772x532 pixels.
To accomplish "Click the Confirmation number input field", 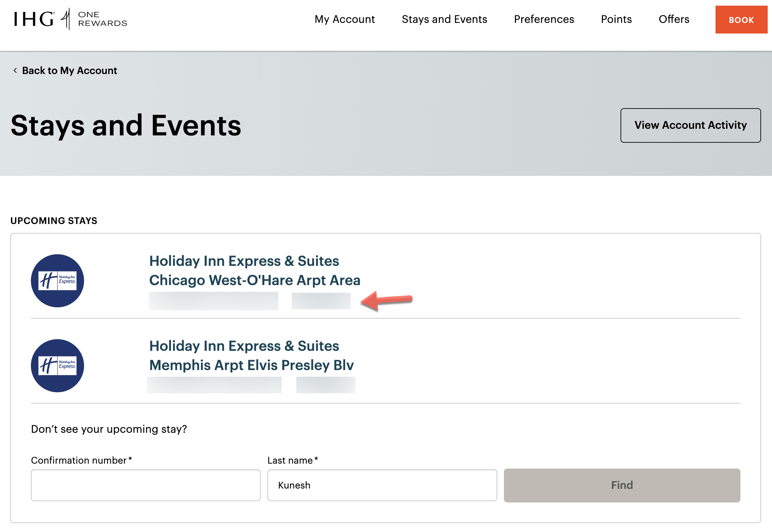I will [146, 485].
